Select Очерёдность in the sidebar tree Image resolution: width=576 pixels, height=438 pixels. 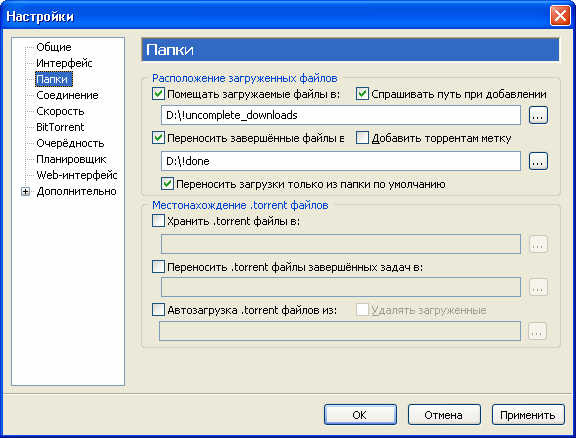point(70,143)
